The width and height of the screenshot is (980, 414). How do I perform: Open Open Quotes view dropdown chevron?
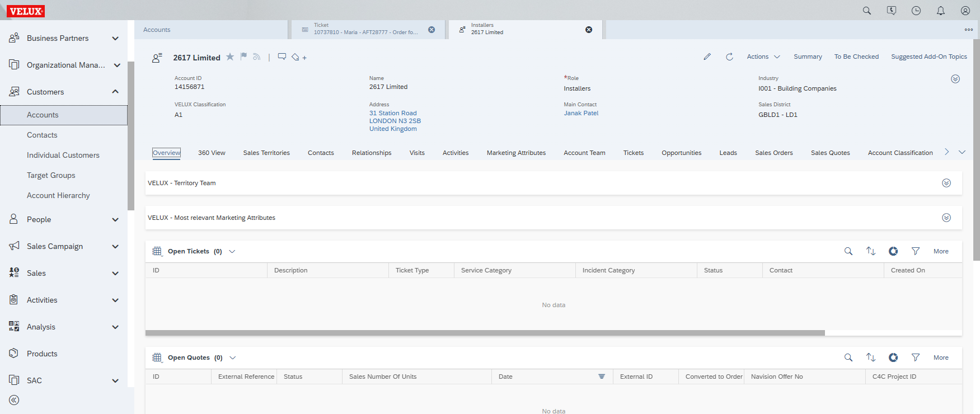(x=233, y=357)
